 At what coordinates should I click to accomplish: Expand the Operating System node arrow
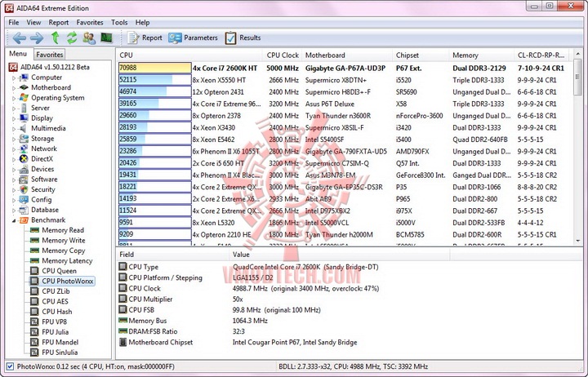pyautogui.click(x=14, y=98)
